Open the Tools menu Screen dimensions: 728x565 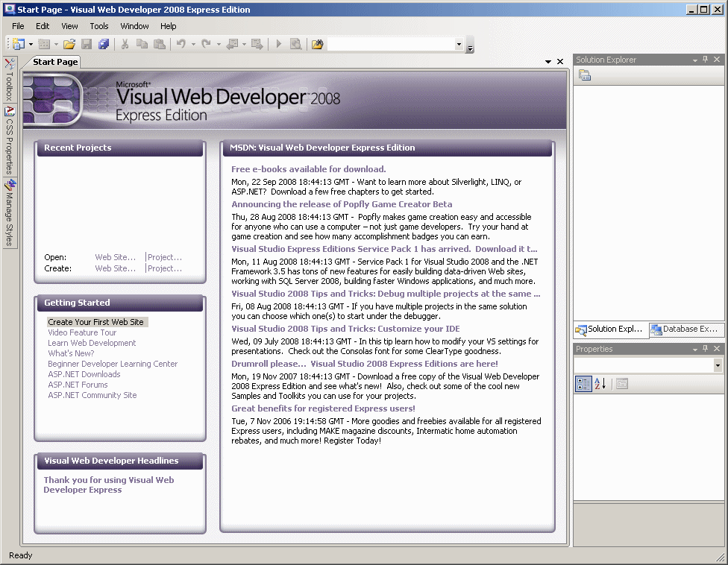pyautogui.click(x=99, y=26)
